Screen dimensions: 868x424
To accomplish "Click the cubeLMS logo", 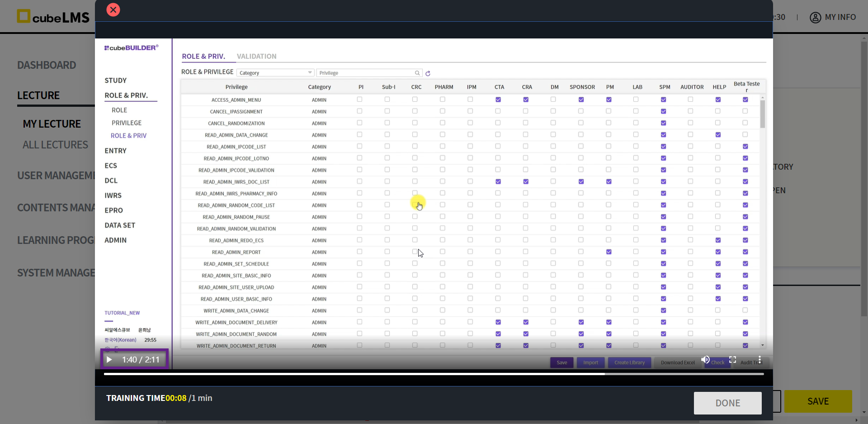I will click(x=53, y=17).
